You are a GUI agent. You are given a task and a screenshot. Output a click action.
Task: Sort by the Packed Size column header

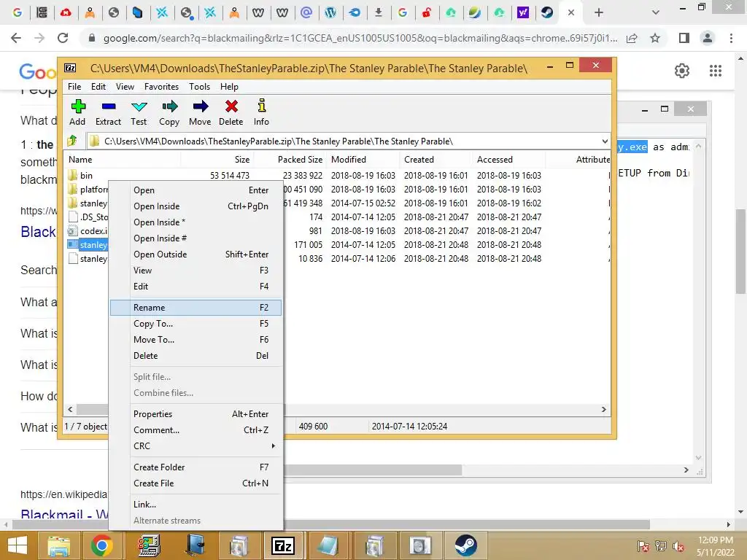click(x=290, y=160)
